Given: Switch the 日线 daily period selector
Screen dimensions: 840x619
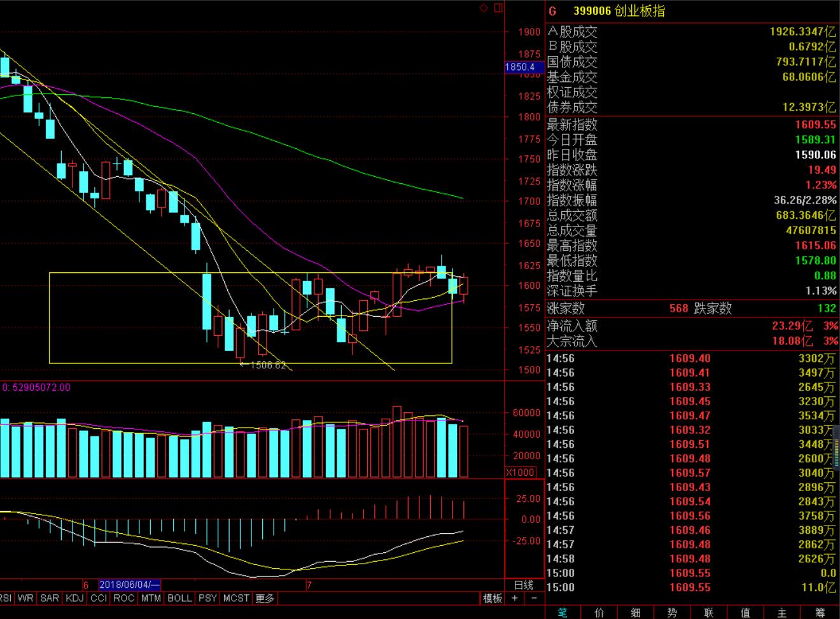Looking at the screenshot, I should [524, 585].
